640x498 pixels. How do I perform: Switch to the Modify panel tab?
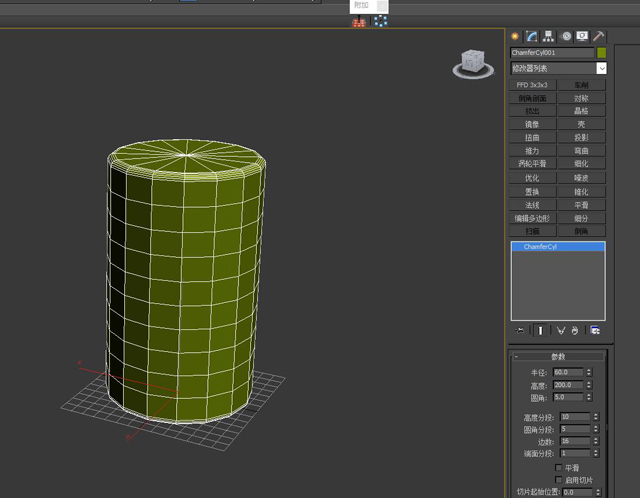pyautogui.click(x=532, y=36)
